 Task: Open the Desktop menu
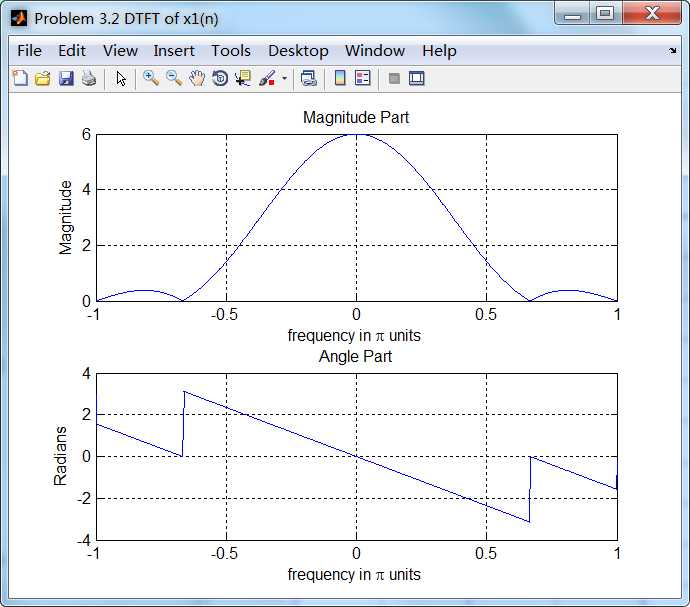(298, 51)
